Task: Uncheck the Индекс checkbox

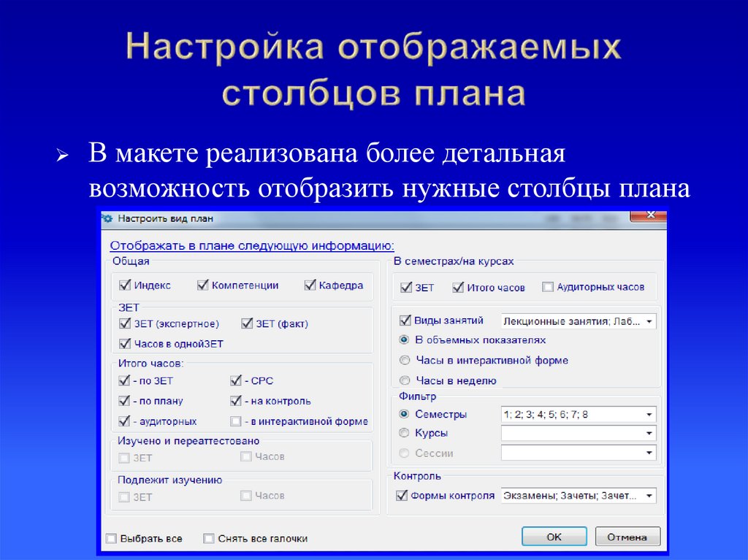Action: point(124,285)
